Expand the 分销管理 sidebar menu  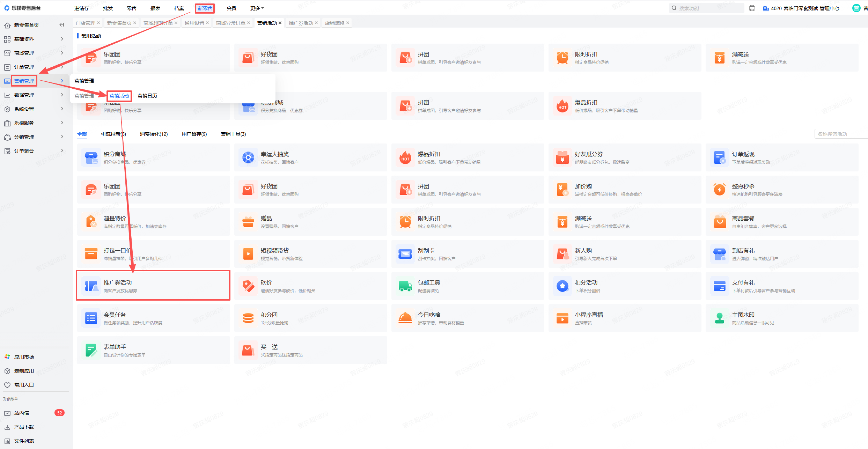[x=24, y=137]
